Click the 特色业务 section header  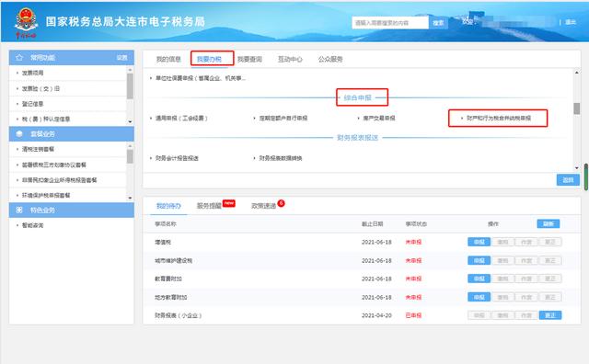72,210
